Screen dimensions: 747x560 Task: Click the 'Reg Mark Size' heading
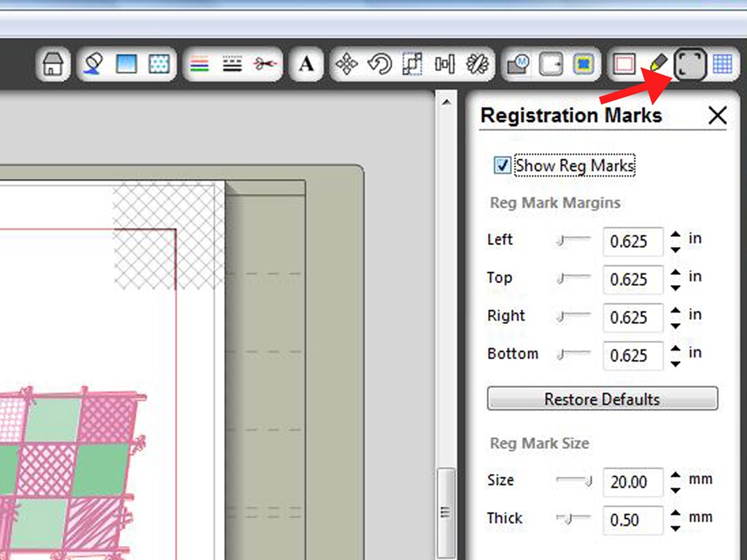539,443
